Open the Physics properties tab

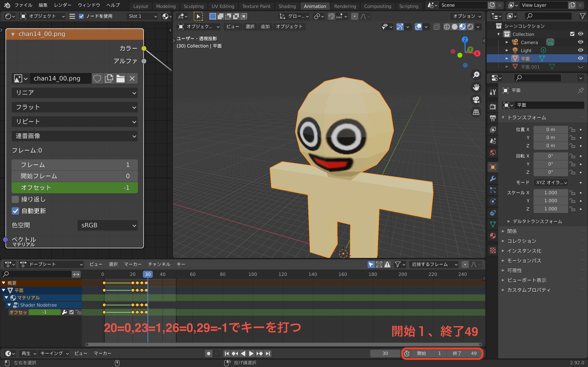(493, 201)
